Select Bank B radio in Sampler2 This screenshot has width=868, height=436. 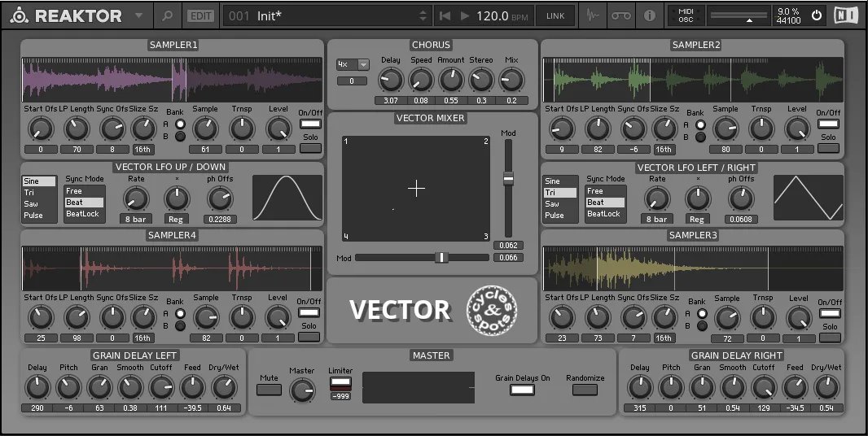(698, 137)
